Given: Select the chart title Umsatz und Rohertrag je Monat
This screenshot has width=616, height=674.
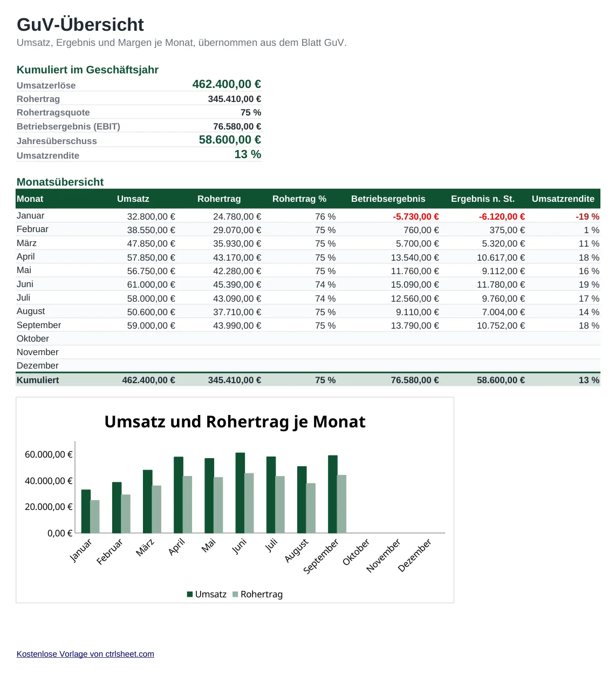Looking at the screenshot, I should (235, 421).
